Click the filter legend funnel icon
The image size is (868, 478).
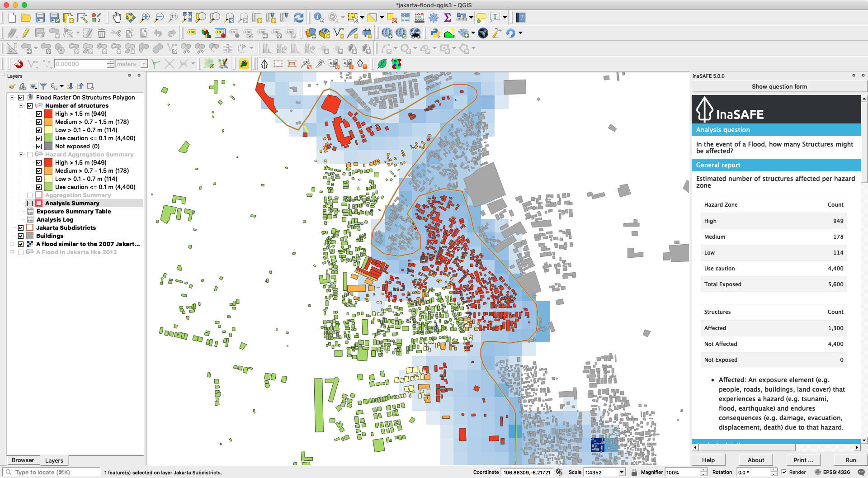pyautogui.click(x=43, y=86)
